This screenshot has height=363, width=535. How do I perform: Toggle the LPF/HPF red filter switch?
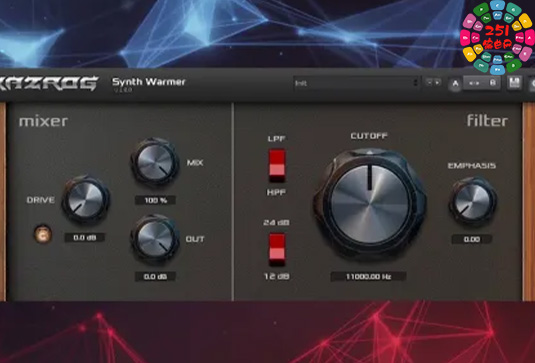(x=277, y=165)
